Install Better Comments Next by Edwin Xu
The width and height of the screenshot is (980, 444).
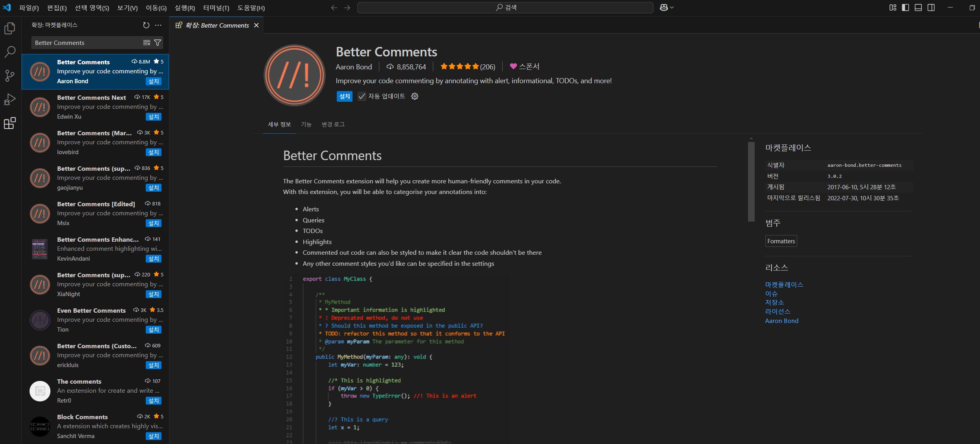point(154,117)
